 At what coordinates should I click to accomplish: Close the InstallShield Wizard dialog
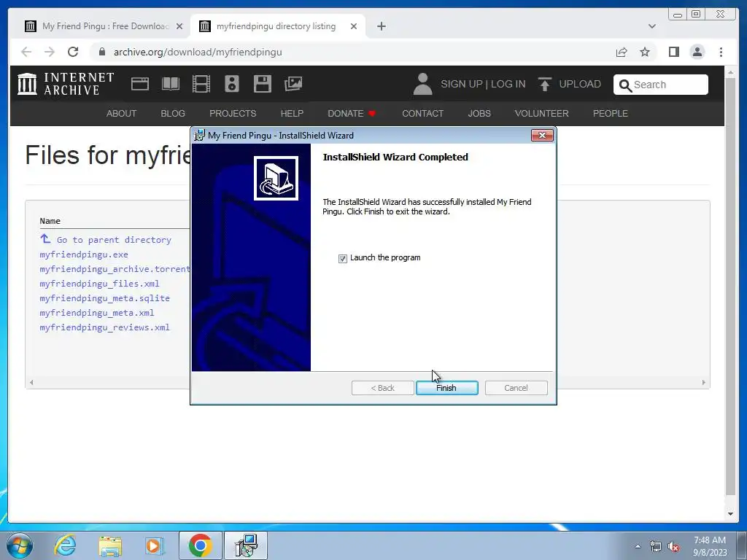(x=542, y=135)
